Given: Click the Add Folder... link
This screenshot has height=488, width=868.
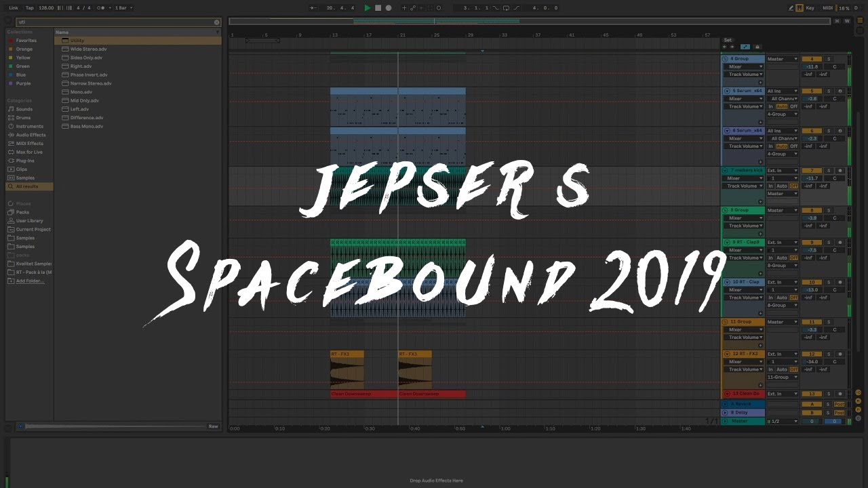Looking at the screenshot, I should tap(30, 281).
